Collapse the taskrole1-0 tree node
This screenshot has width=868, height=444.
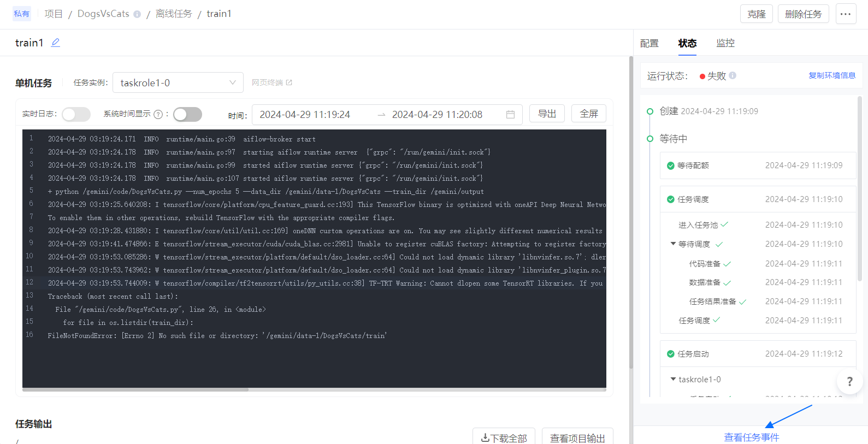[673, 379]
